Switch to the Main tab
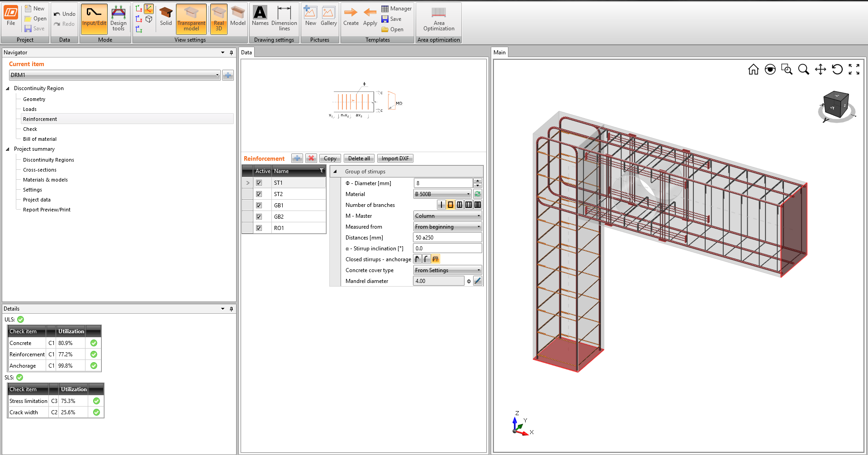Viewport: 868px width, 455px height. (499, 52)
